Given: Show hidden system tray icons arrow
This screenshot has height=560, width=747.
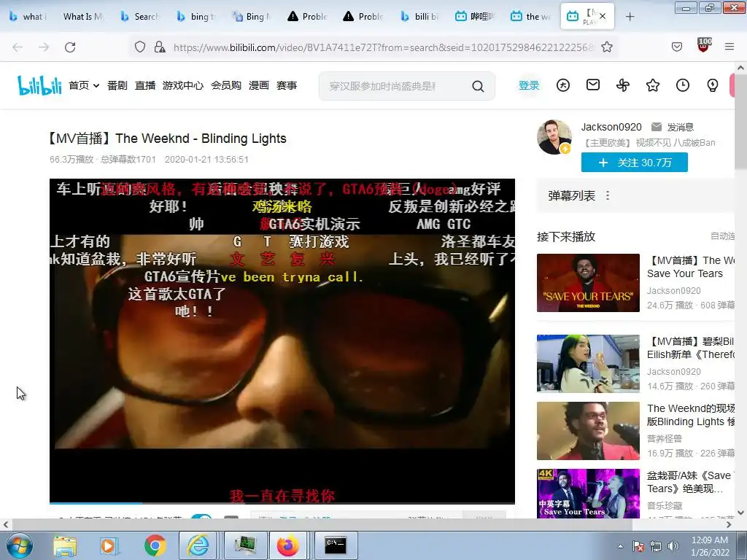Looking at the screenshot, I should coord(620,546).
